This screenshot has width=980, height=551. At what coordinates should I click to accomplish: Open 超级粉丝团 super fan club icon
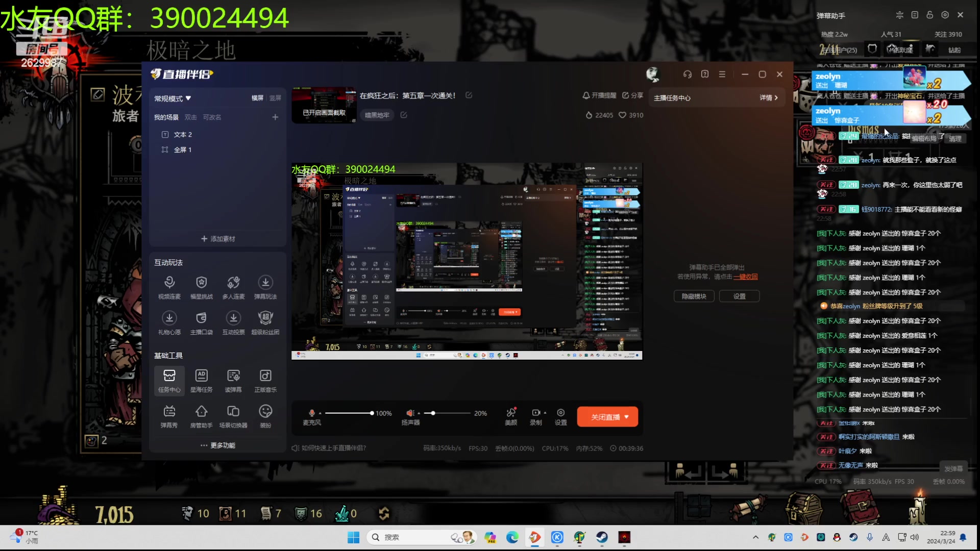265,323
